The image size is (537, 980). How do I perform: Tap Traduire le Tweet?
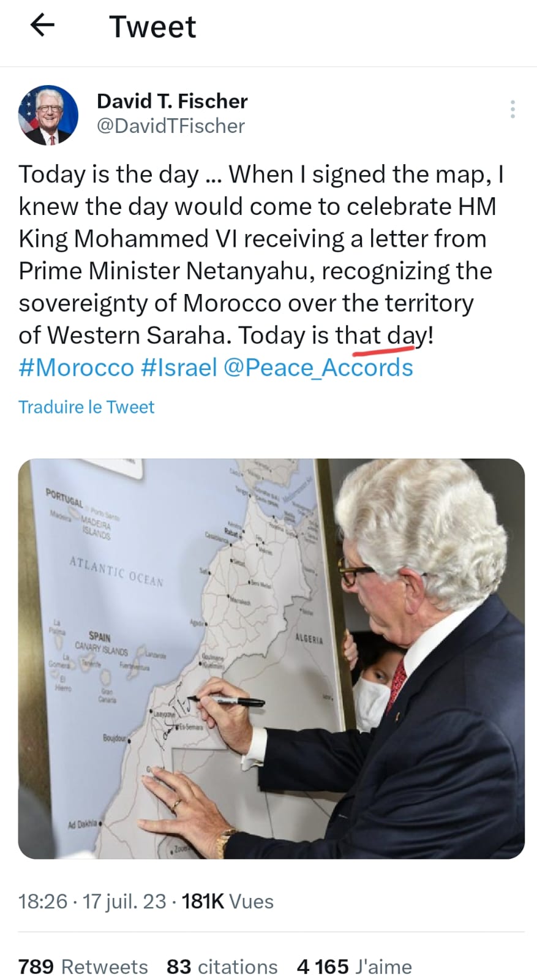point(86,407)
